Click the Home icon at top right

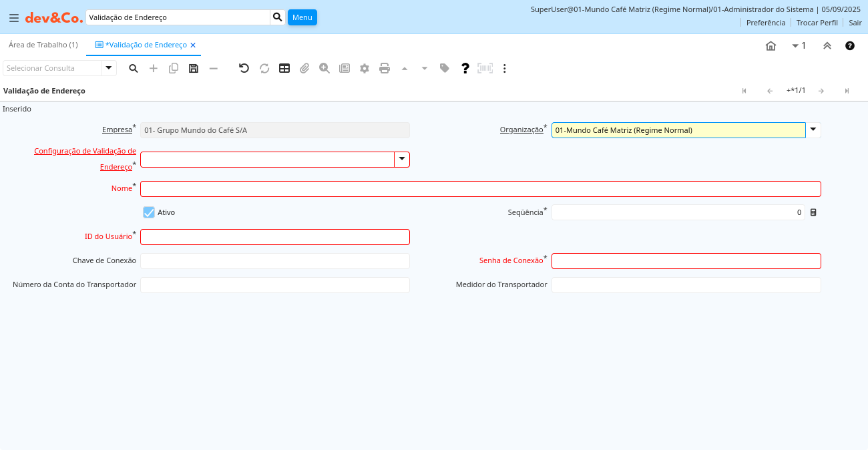(x=771, y=46)
